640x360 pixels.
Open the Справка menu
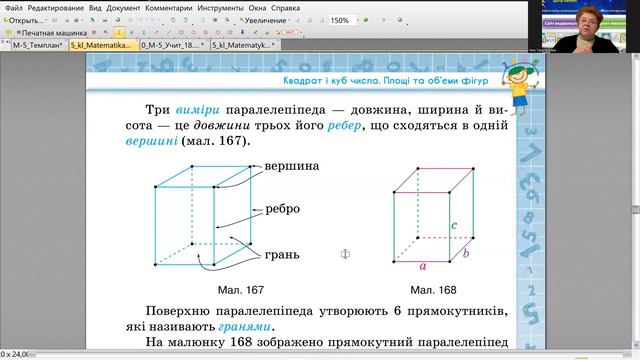285,8
